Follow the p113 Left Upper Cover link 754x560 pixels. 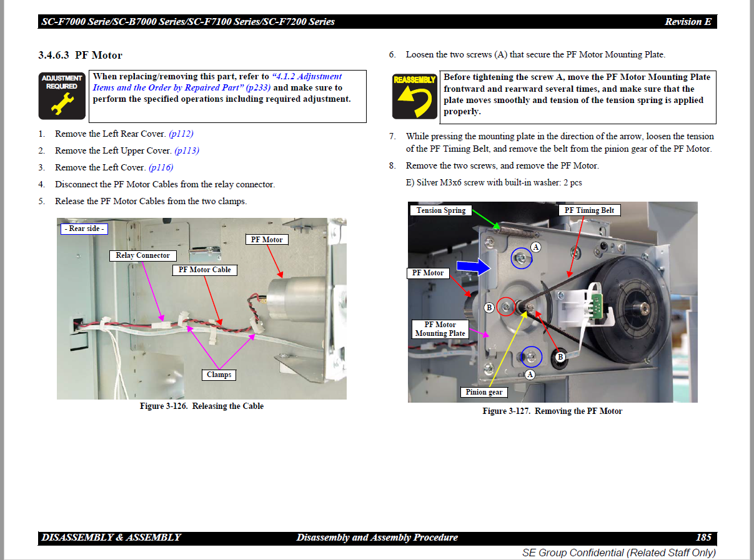pyautogui.click(x=187, y=150)
